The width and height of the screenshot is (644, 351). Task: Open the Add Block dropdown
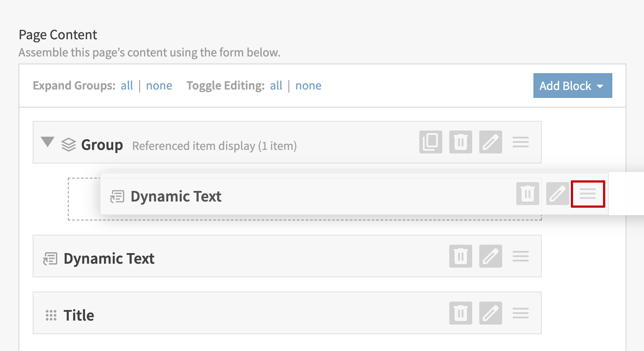point(572,86)
